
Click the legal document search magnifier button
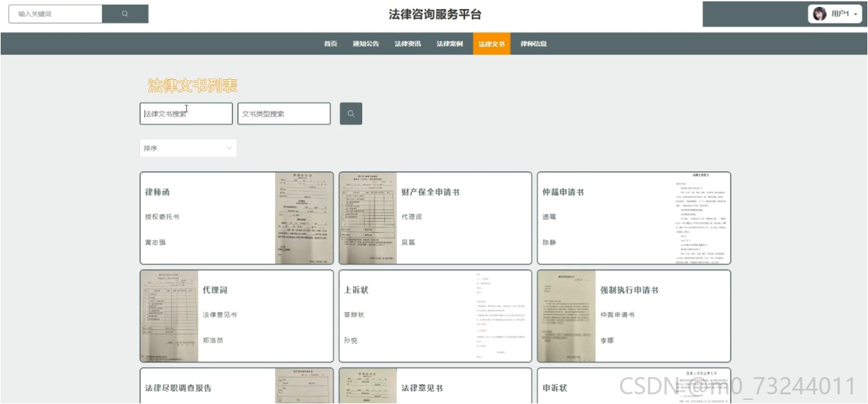click(351, 114)
